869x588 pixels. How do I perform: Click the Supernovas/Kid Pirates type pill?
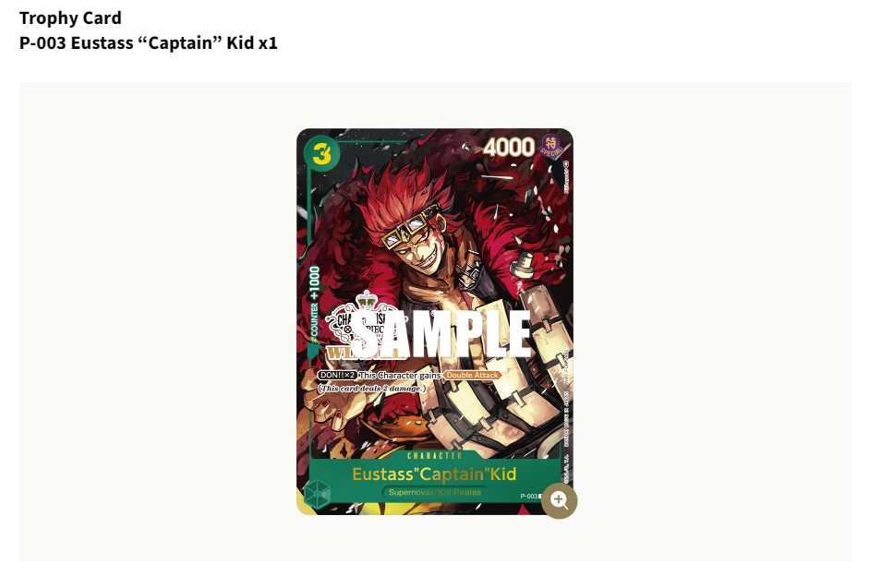(434, 492)
